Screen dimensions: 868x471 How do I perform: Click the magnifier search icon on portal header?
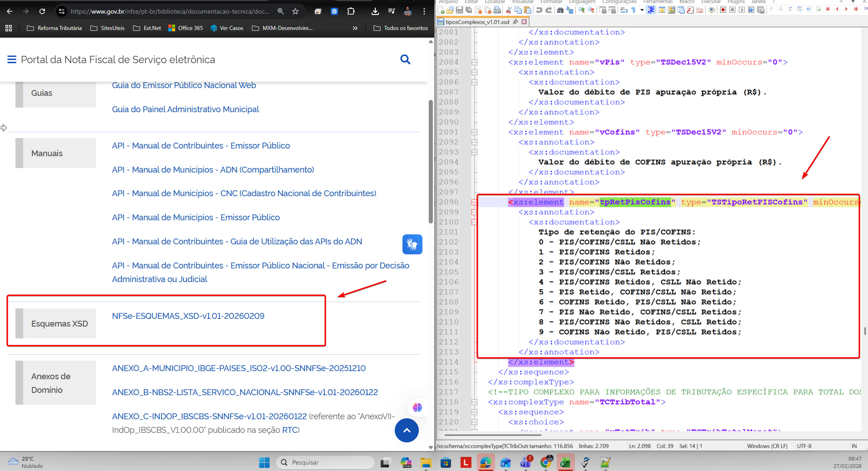coord(405,59)
